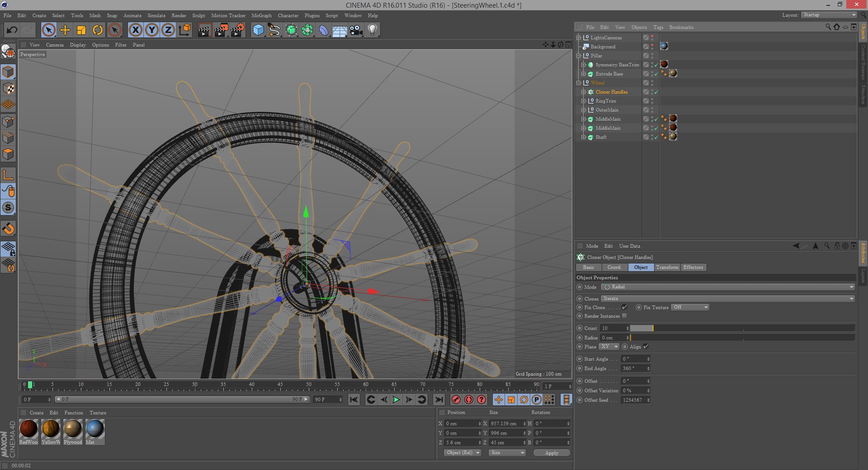Image resolution: width=868 pixels, height=470 pixels.
Task: Click the Apply button in coordinates
Action: (x=552, y=453)
